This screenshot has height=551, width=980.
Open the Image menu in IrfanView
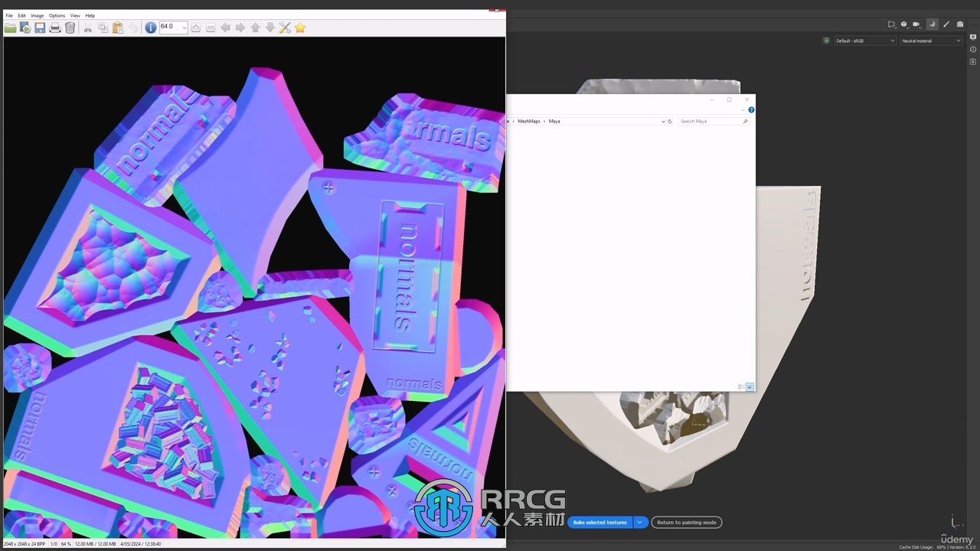(x=38, y=15)
